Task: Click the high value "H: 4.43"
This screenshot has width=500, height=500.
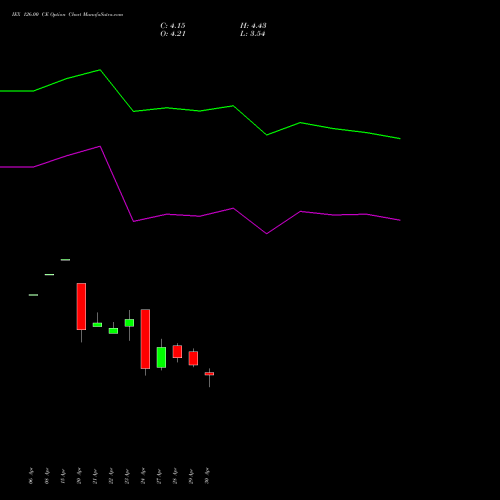Action: (x=253, y=26)
